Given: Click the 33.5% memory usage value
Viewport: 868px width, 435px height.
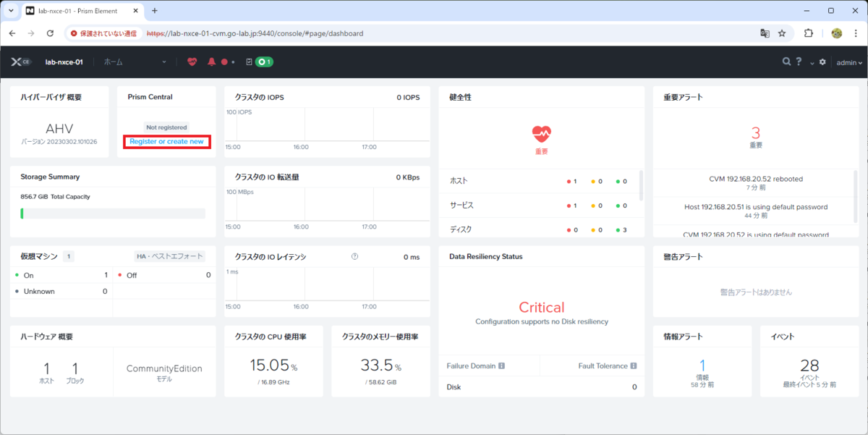Looking at the screenshot, I should tap(380, 365).
